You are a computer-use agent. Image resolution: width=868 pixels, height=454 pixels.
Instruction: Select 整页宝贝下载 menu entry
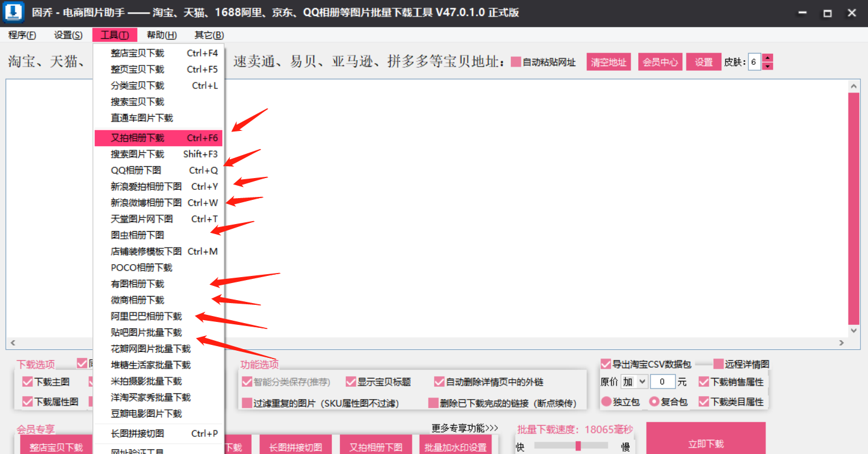(x=158, y=69)
